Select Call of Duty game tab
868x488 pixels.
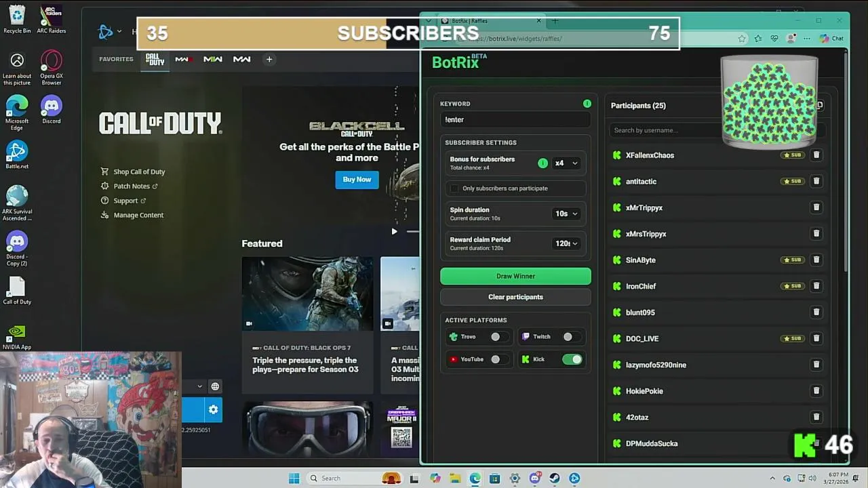(155, 60)
